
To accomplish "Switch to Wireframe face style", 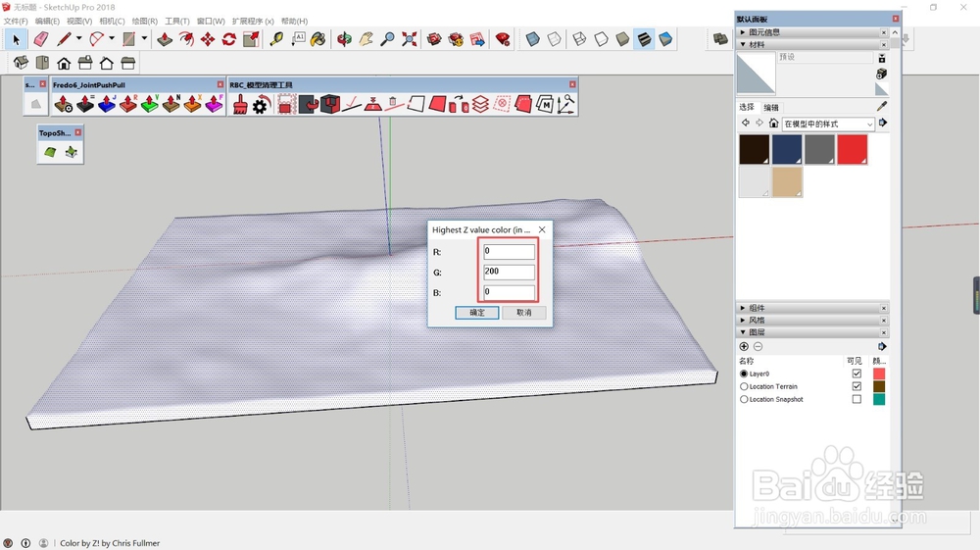I will pos(579,39).
